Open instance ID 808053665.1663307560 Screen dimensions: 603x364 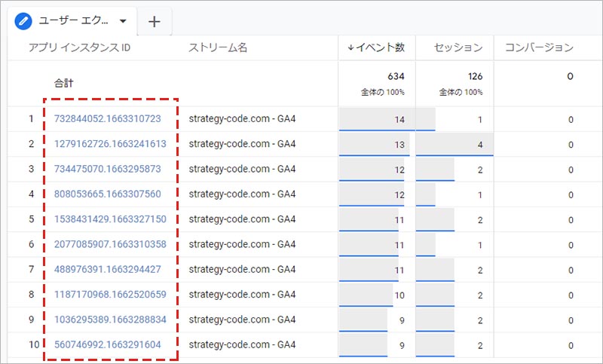[107, 194]
